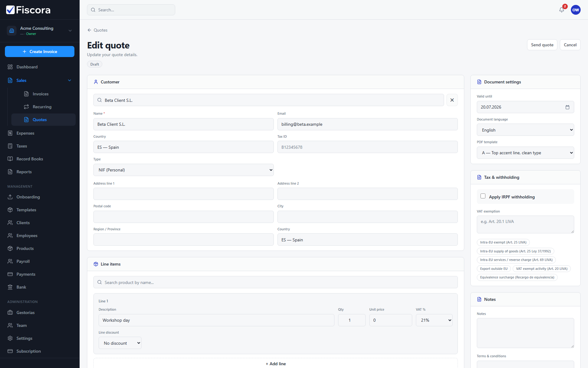This screenshot has width=588, height=368.
Task: Clear the selected customer with X
Action: [452, 100]
